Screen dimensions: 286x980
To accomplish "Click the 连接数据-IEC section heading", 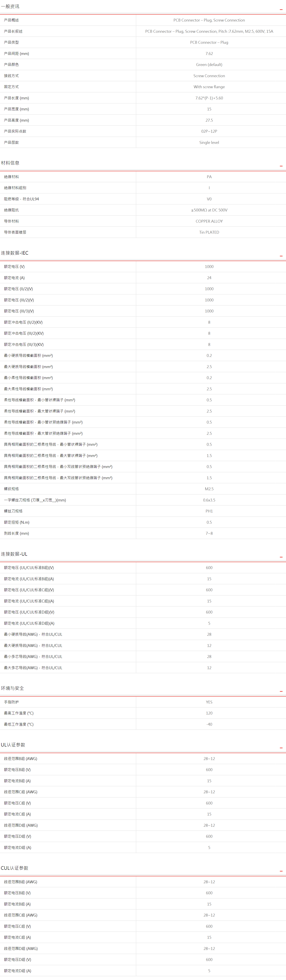I will point(14,253).
